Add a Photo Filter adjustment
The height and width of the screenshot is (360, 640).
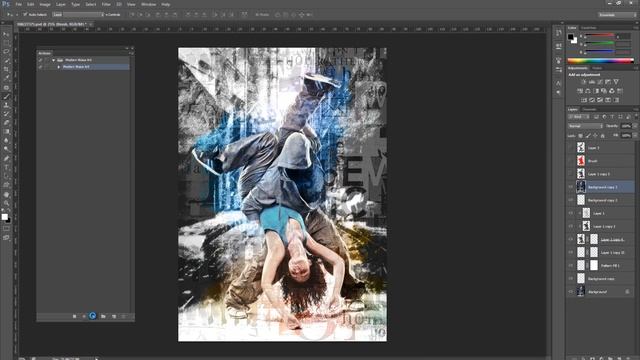604,91
